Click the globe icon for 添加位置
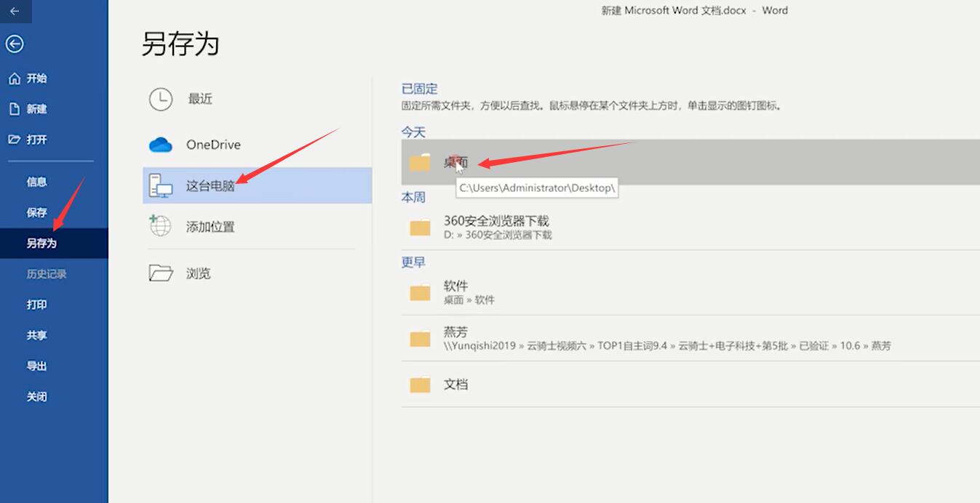The image size is (980, 503). (x=160, y=226)
